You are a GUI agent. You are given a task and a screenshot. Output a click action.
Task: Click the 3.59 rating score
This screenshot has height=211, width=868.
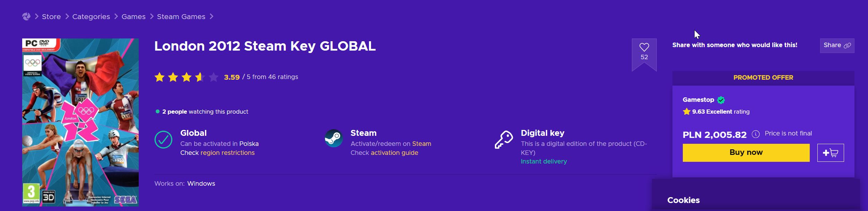[232, 77]
